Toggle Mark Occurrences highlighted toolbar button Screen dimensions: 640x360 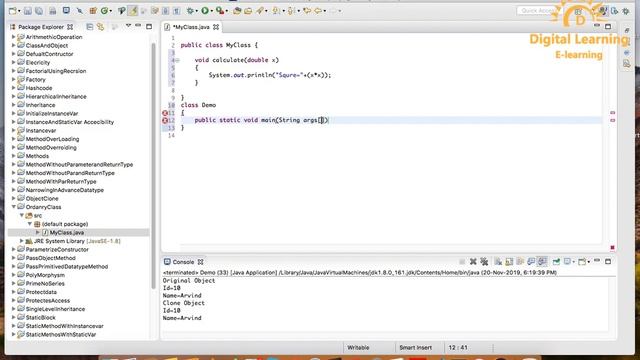pyautogui.click(x=133, y=11)
